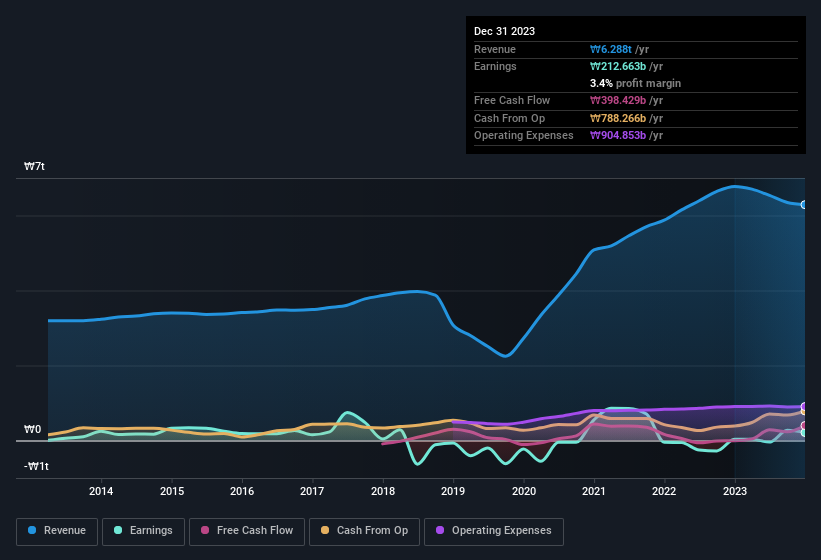The width and height of the screenshot is (821, 560).
Task: Click the Dec 31 2023 tooltip date
Action: coord(504,31)
